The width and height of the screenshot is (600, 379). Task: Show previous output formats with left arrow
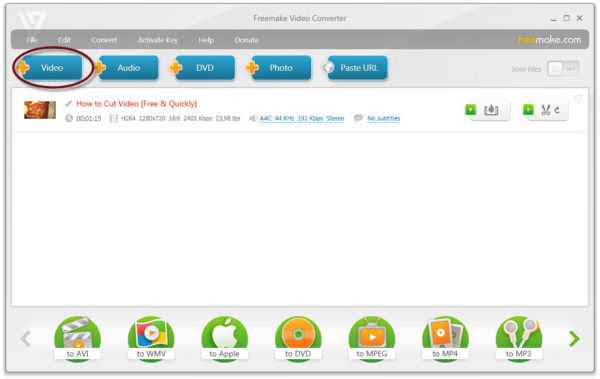pos(26,338)
